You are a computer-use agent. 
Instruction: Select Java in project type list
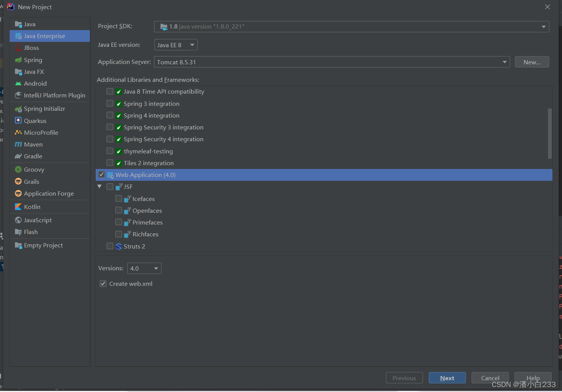tap(50, 24)
